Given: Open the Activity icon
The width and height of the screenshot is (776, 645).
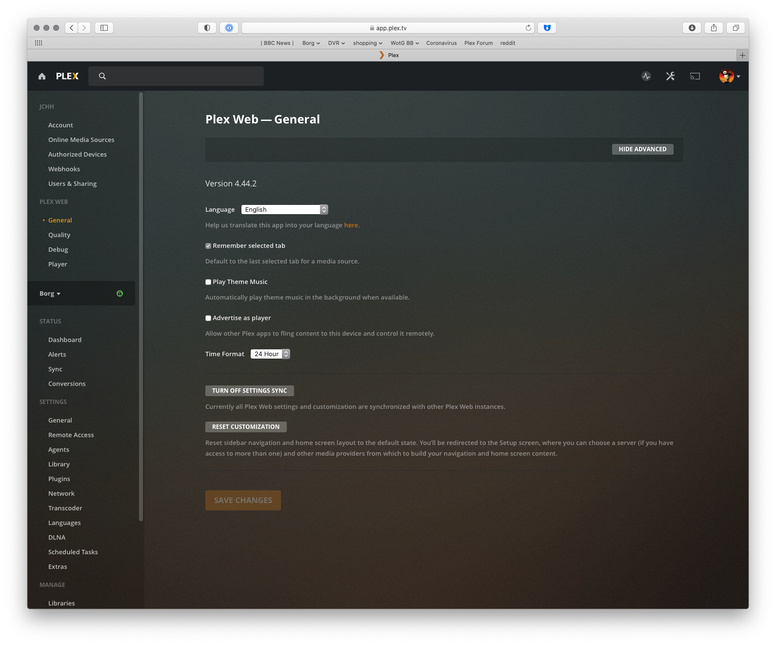Looking at the screenshot, I should click(x=646, y=76).
